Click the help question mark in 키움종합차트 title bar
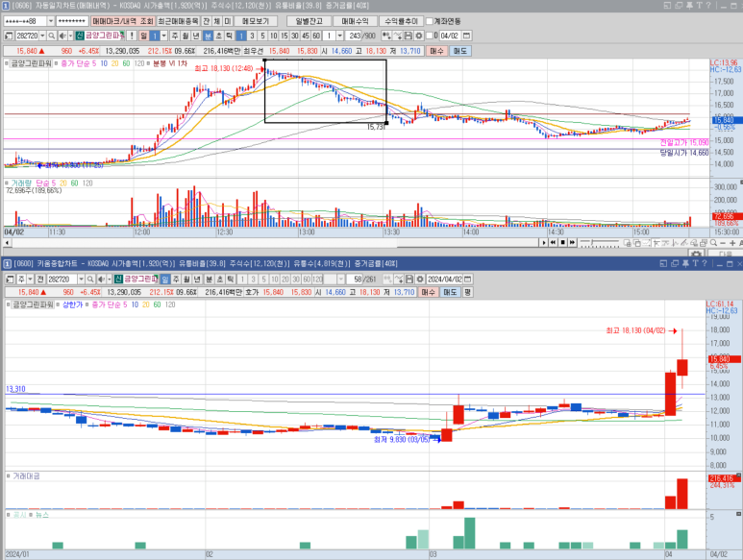Screen dimensions: 743x560 pyautogui.click(x=705, y=263)
